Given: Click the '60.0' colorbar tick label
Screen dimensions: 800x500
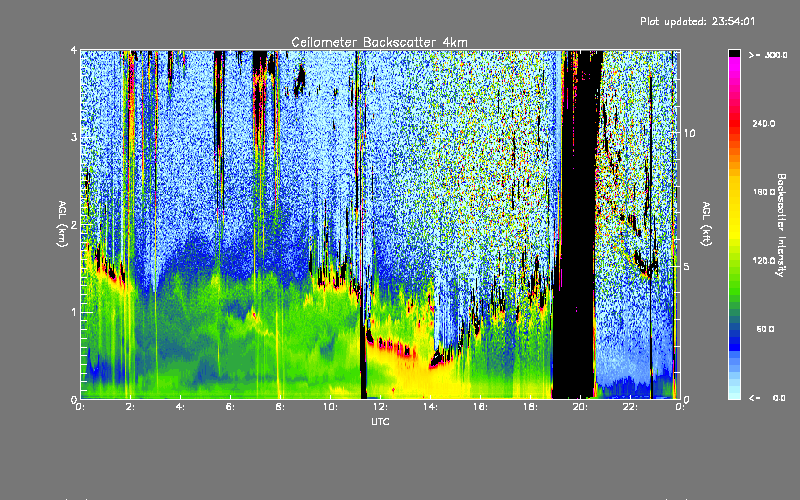Looking at the screenshot, I should pos(765,329).
